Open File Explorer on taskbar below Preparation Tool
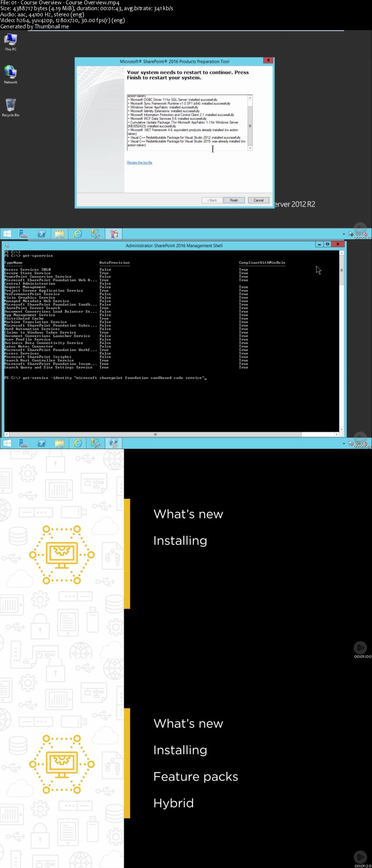Image resolution: width=372 pixels, height=868 pixels. (x=60, y=234)
